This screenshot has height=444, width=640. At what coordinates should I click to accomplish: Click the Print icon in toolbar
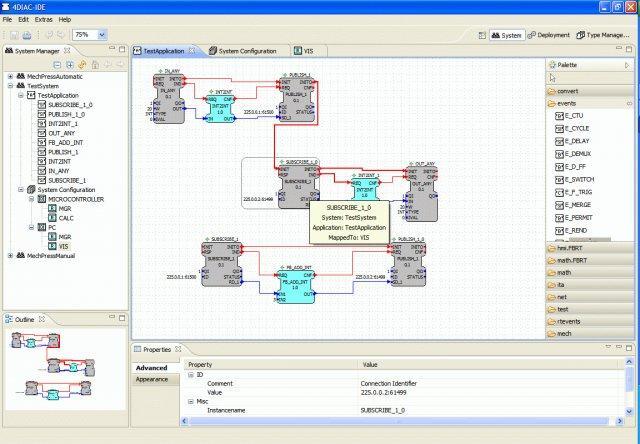click(x=27, y=35)
